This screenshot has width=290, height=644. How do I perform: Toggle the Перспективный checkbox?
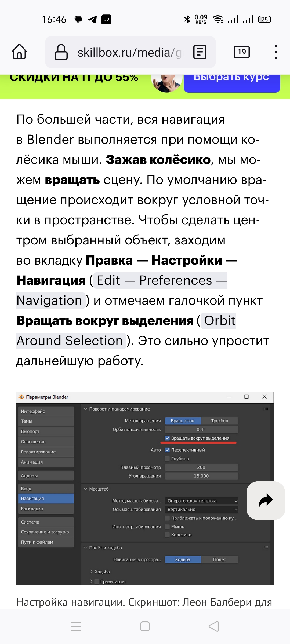[167, 450]
